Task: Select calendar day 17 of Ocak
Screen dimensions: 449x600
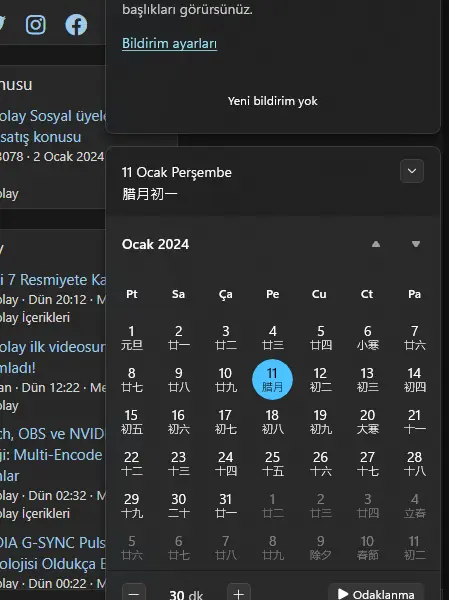Action: click(x=225, y=421)
